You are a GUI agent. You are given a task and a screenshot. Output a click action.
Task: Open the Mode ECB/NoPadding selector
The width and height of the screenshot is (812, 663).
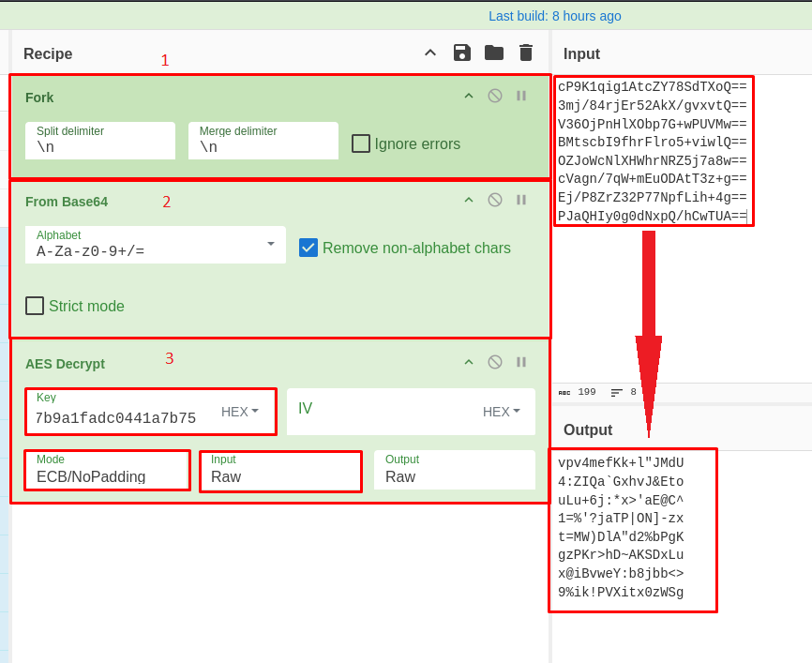(108, 471)
